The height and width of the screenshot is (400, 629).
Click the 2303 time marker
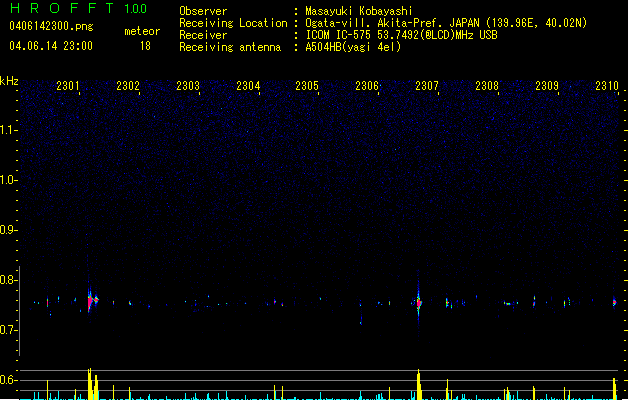188,86
